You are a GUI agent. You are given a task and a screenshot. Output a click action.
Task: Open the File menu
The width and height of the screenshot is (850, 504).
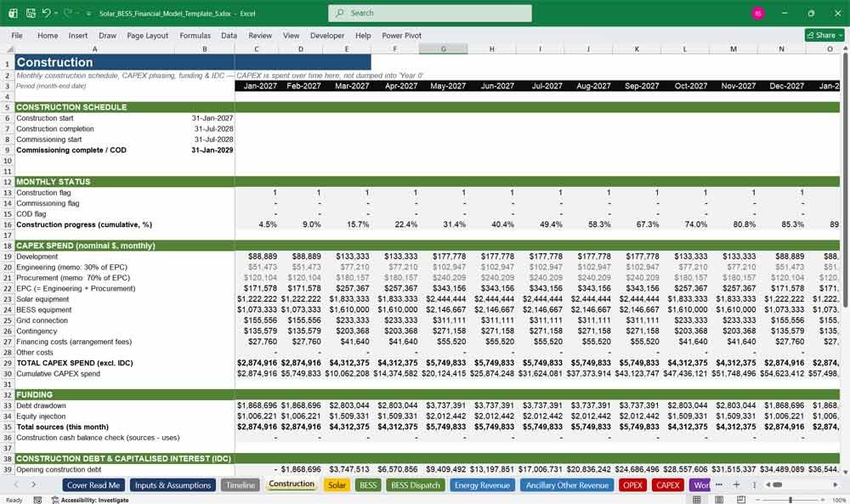pyautogui.click(x=17, y=35)
